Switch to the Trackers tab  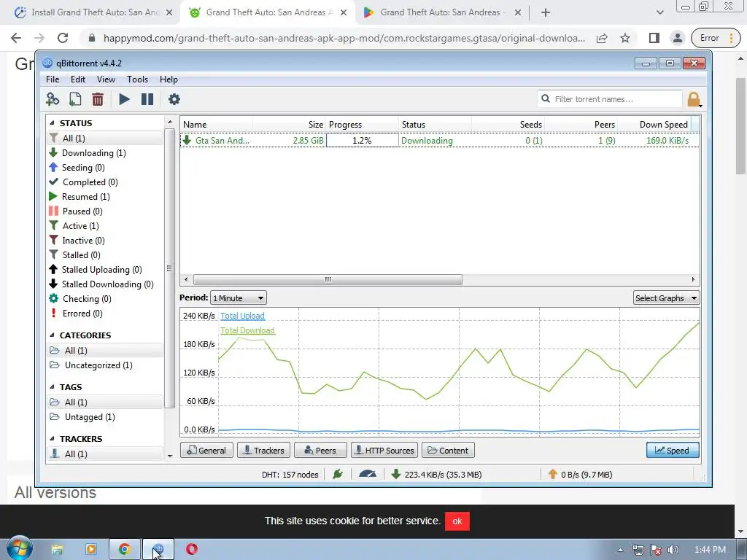(x=263, y=451)
